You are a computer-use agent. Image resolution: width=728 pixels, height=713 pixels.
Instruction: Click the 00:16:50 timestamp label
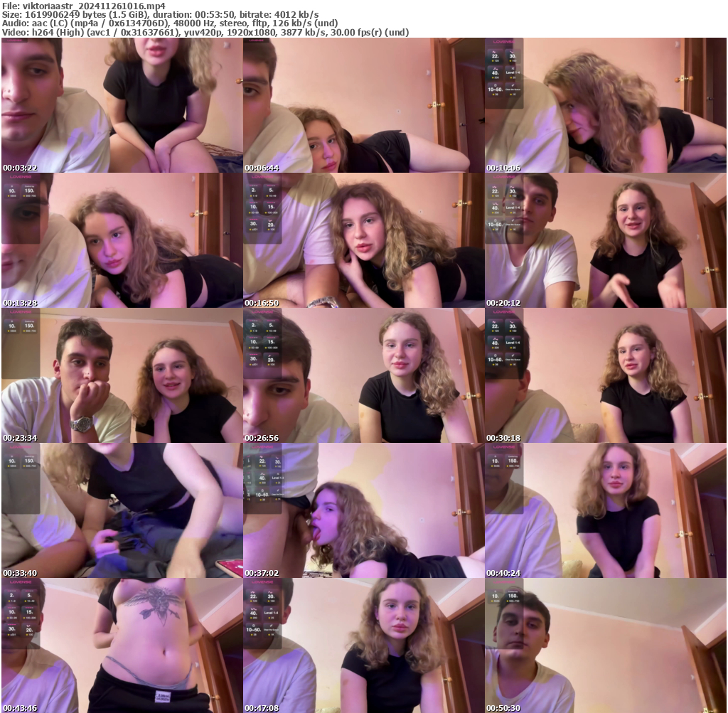click(x=262, y=302)
